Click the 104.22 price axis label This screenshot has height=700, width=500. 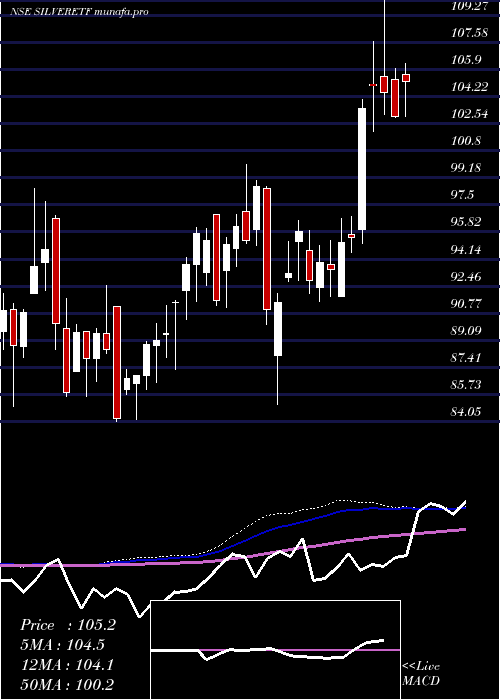coord(471,87)
